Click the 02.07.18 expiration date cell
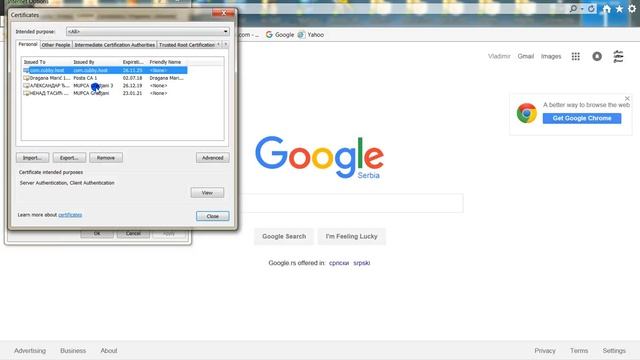 pos(132,78)
